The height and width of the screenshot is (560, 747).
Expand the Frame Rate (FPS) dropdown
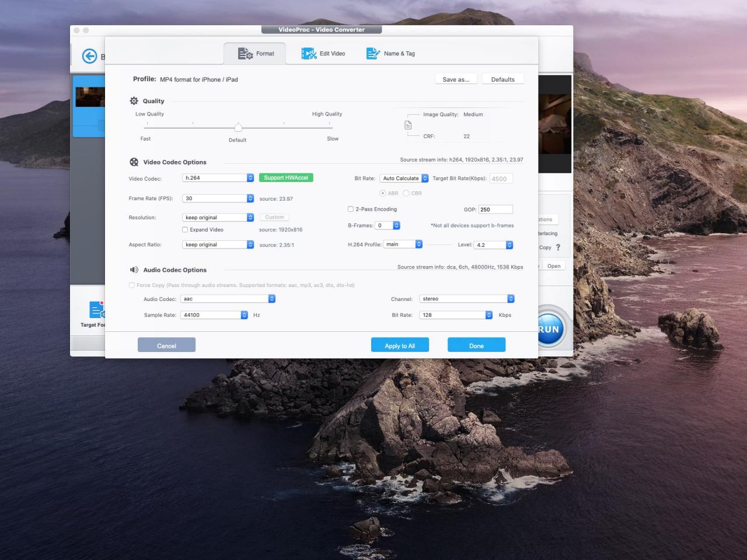coord(218,198)
